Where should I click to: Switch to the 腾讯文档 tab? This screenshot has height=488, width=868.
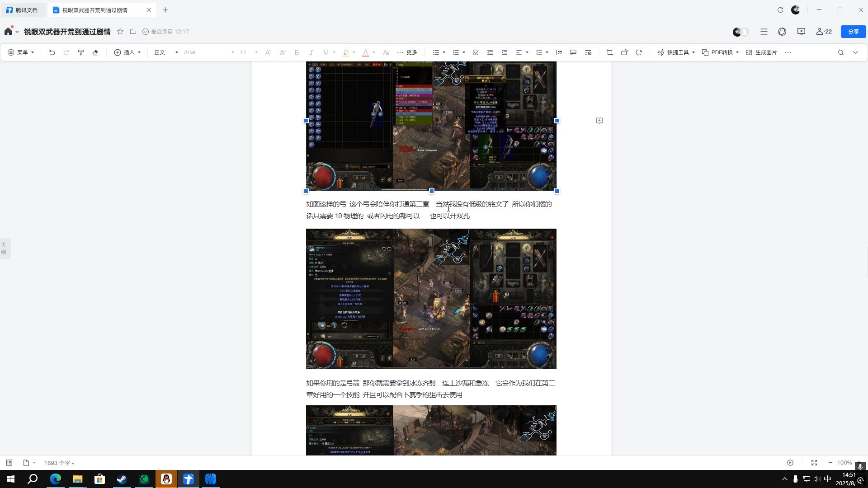click(22, 10)
